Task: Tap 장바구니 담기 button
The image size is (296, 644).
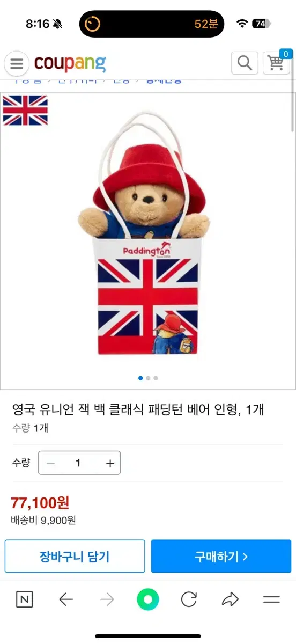Action: [x=75, y=557]
